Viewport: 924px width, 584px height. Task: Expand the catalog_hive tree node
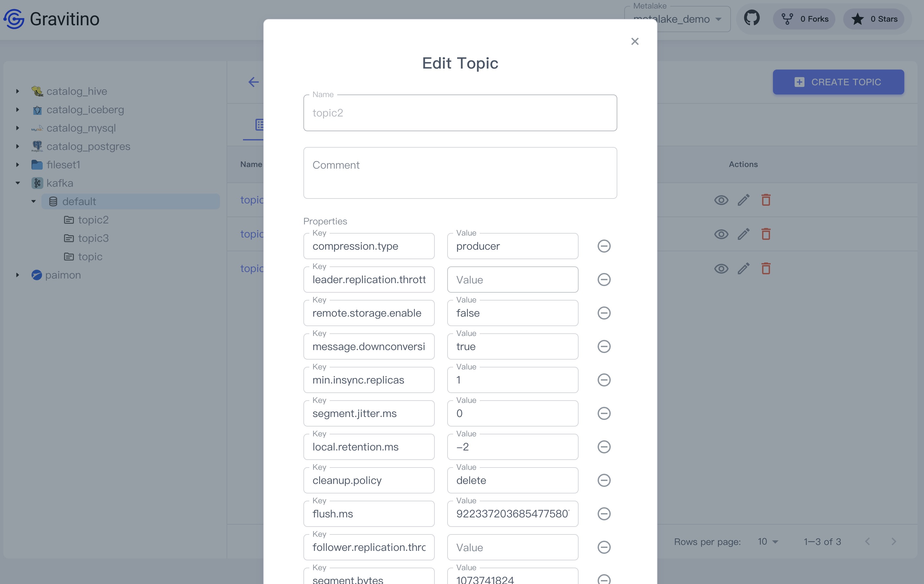(17, 91)
